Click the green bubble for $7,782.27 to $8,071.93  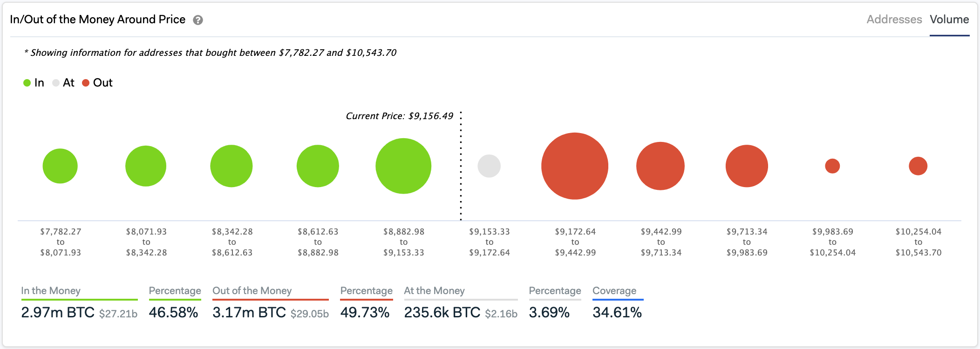(x=60, y=166)
